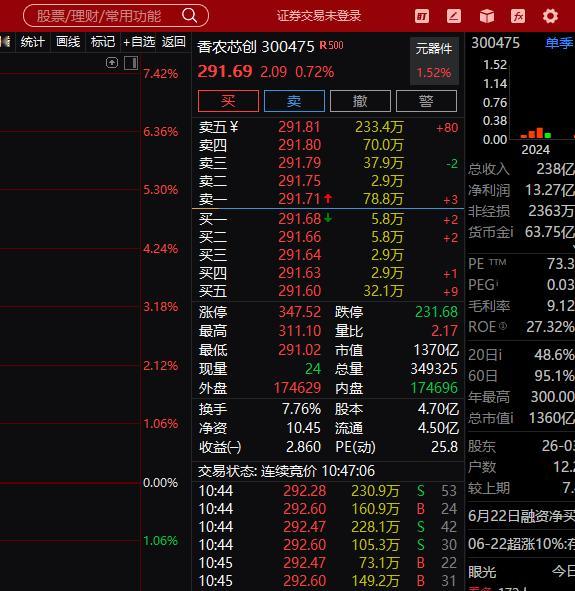Click 量比 value 2.17
The image size is (575, 591).
pos(445,331)
